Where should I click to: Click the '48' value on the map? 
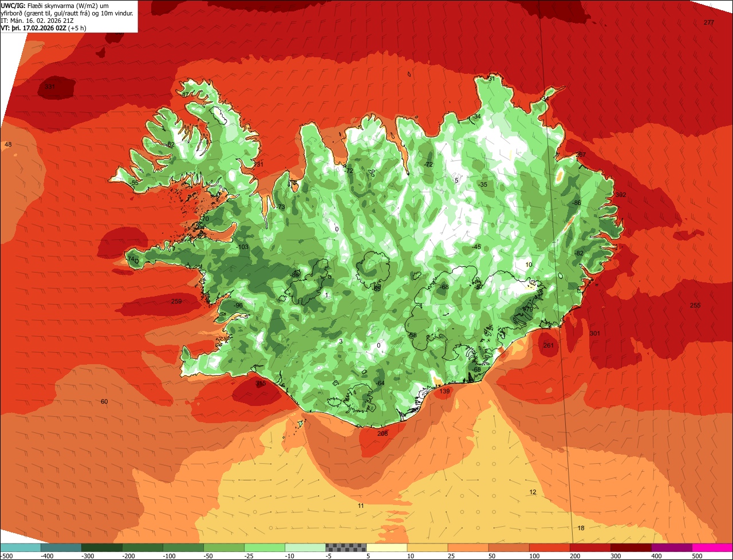click(x=8, y=144)
